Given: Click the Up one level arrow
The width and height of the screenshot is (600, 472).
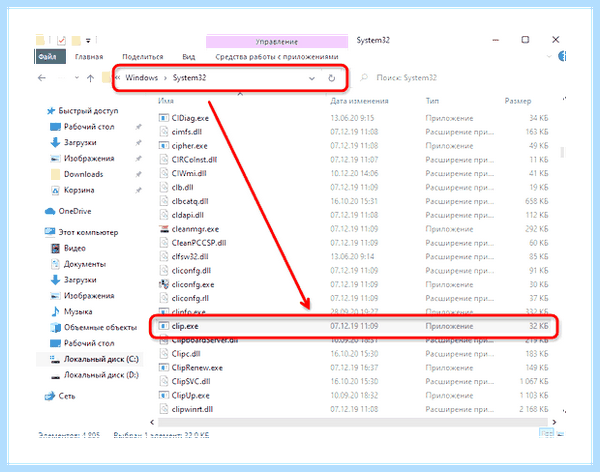Looking at the screenshot, I should point(90,78).
